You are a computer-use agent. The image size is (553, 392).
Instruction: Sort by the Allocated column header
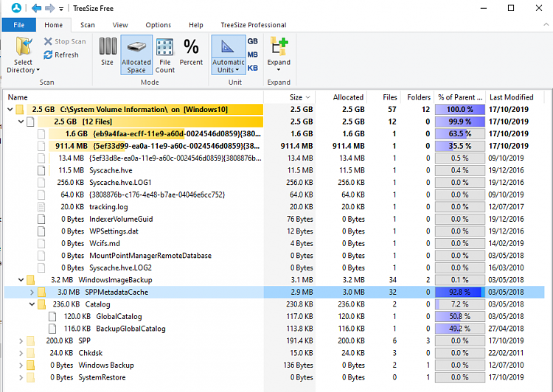341,97
